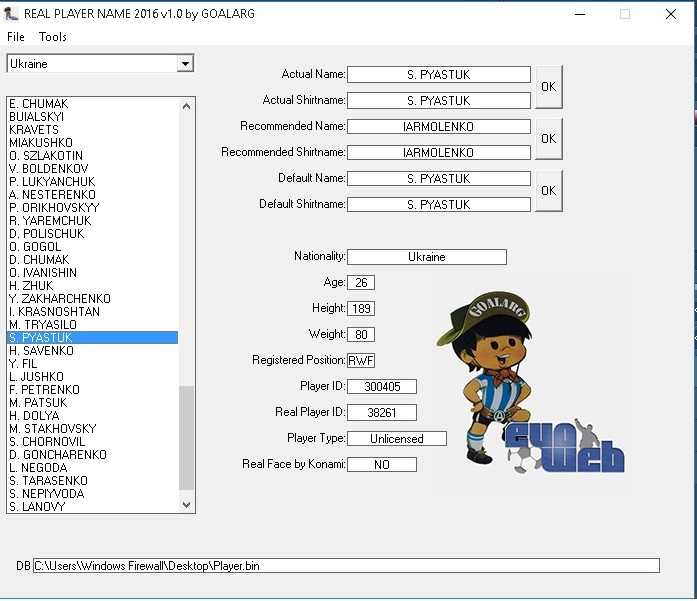This screenshot has width=697, height=601.
Task: Select player V. BOLDENKOV
Action: (92, 168)
